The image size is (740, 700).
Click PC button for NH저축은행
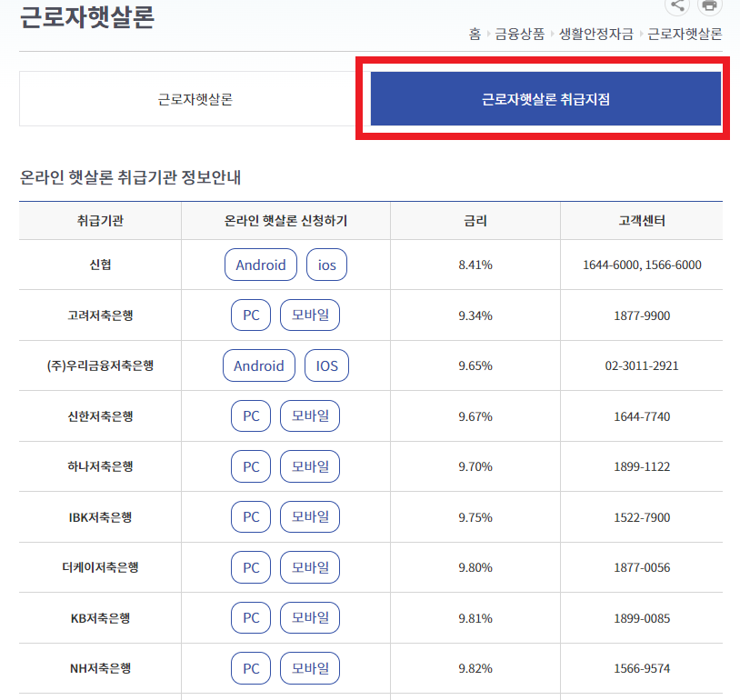point(251,668)
